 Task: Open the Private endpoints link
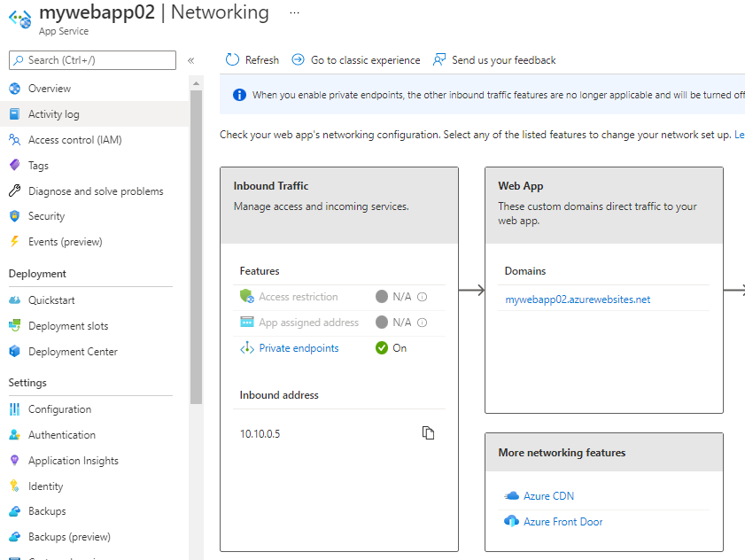[x=299, y=348]
